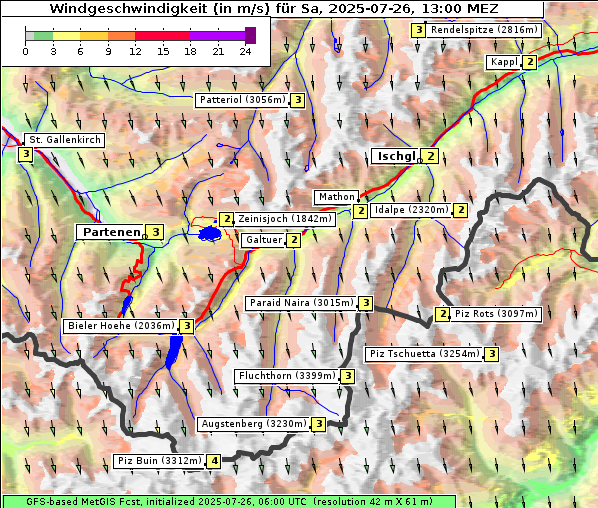Click the purple end of the wind legend
This screenshot has height=508, width=598.
250,35
